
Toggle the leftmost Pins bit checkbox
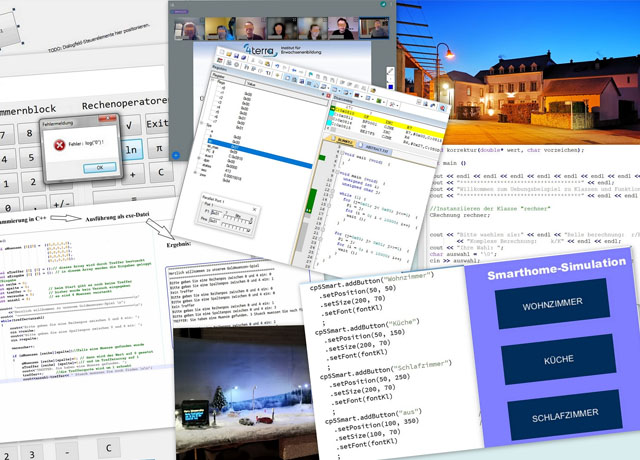[223, 224]
